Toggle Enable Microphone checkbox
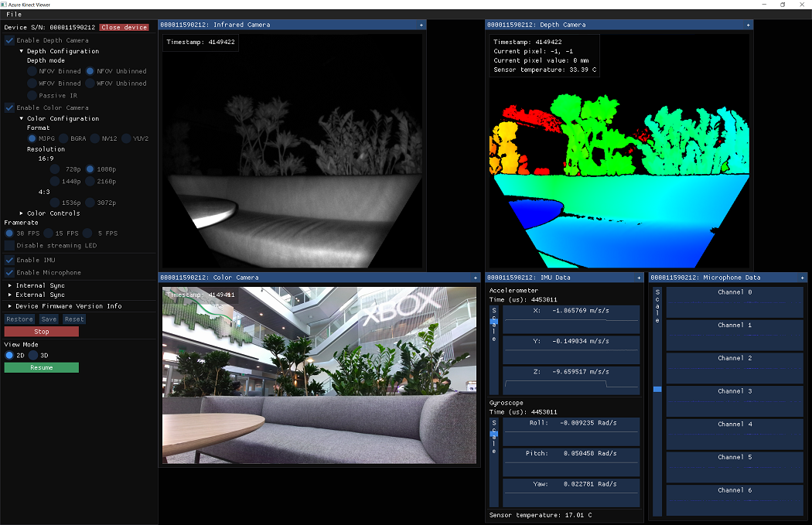 pos(9,272)
